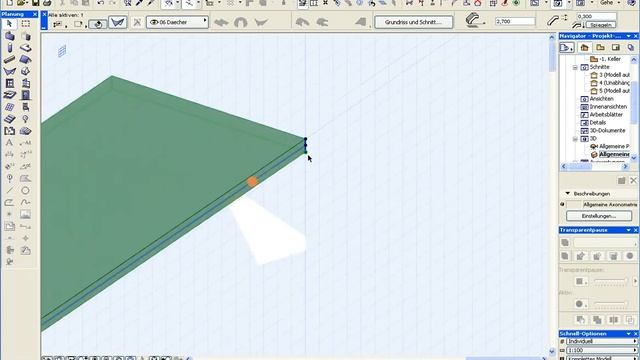Click the Grundriss und Schnitt... button
The image size is (640, 360).
point(413,22)
